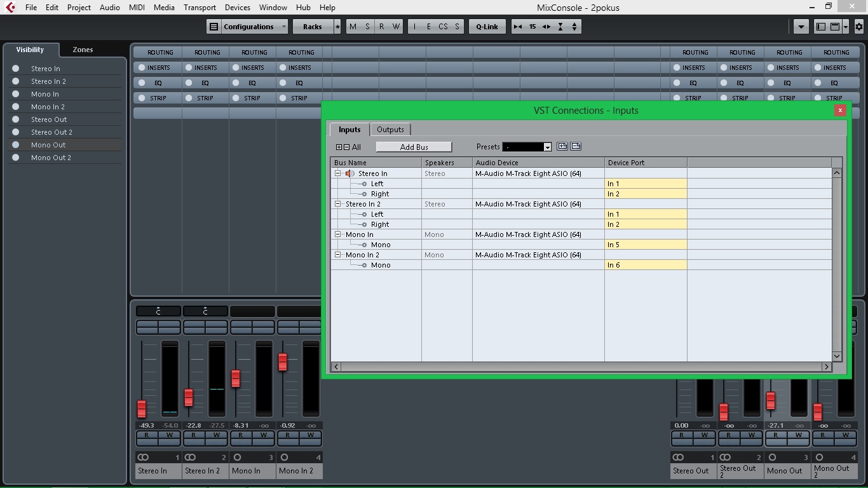Click the speaker icon on Stereo In bus
868x488 pixels.
pos(349,173)
